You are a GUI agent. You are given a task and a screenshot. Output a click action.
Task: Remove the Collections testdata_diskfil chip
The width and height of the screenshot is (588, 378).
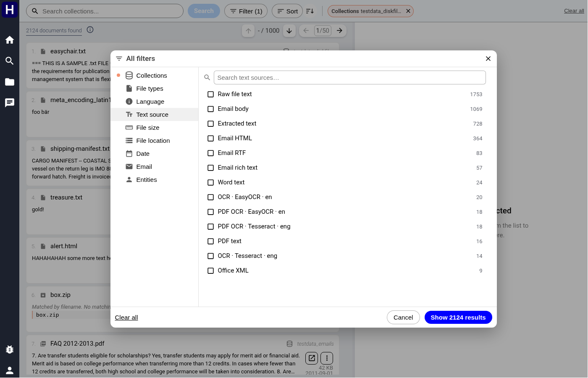(408, 11)
